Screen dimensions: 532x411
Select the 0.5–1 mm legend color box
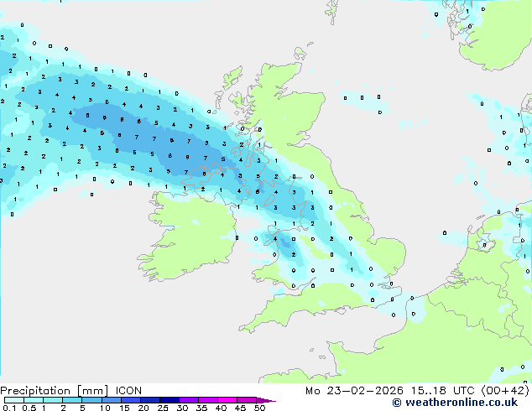[34, 400]
